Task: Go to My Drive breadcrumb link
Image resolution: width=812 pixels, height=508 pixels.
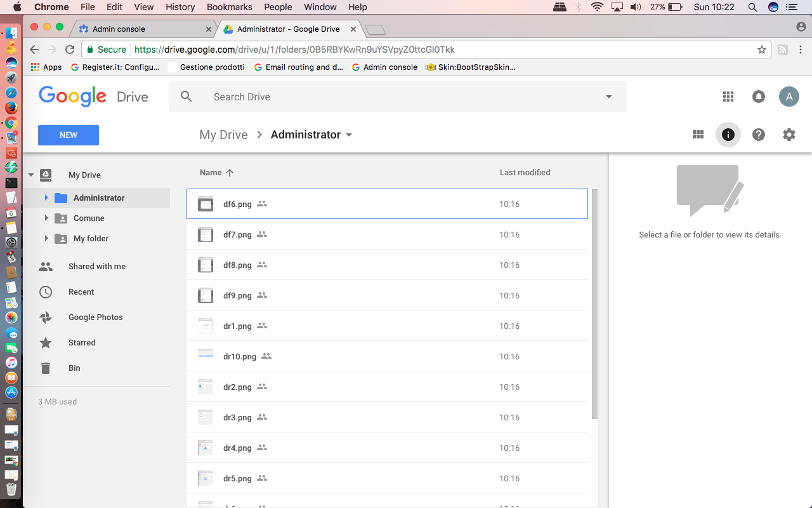Action: [x=223, y=135]
